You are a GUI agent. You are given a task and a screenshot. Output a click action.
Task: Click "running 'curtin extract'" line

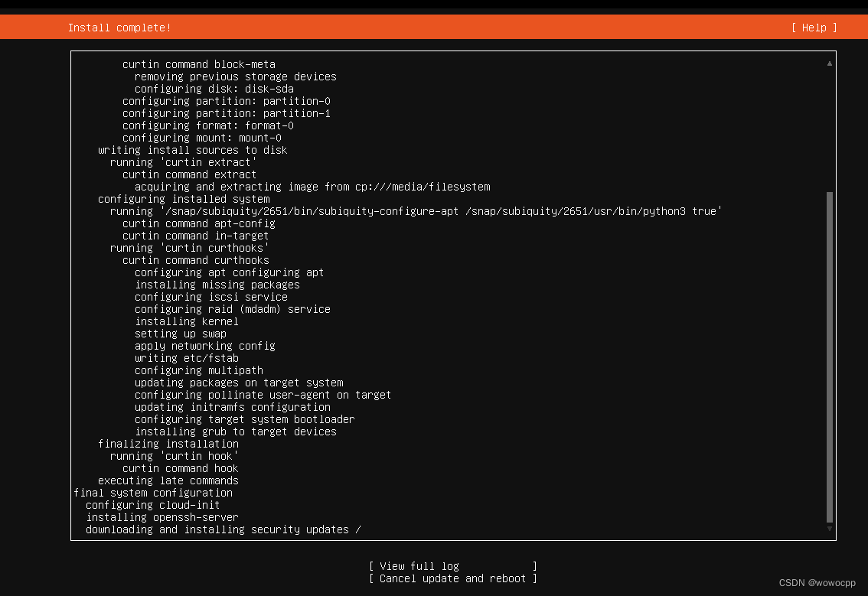(x=183, y=162)
